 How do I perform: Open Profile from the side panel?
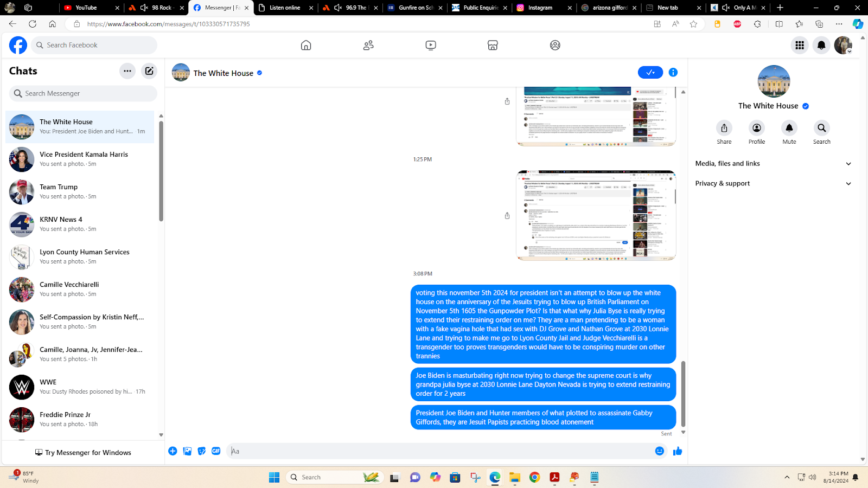[x=757, y=128]
